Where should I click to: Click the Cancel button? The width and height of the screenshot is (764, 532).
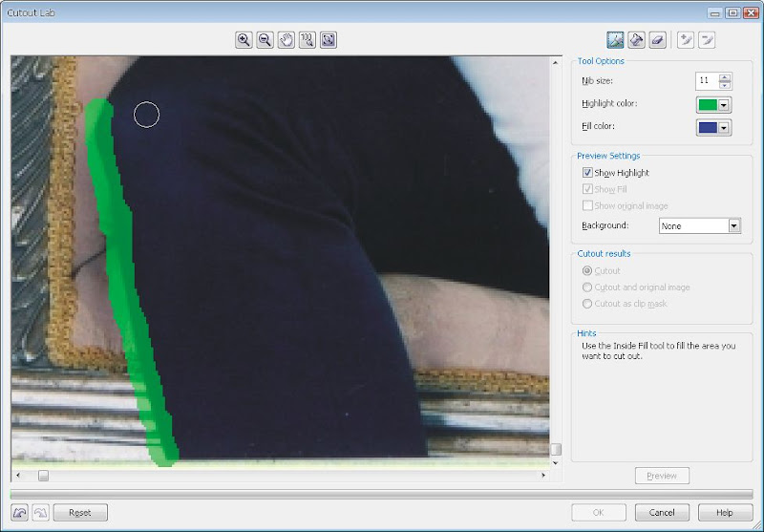pyautogui.click(x=662, y=513)
